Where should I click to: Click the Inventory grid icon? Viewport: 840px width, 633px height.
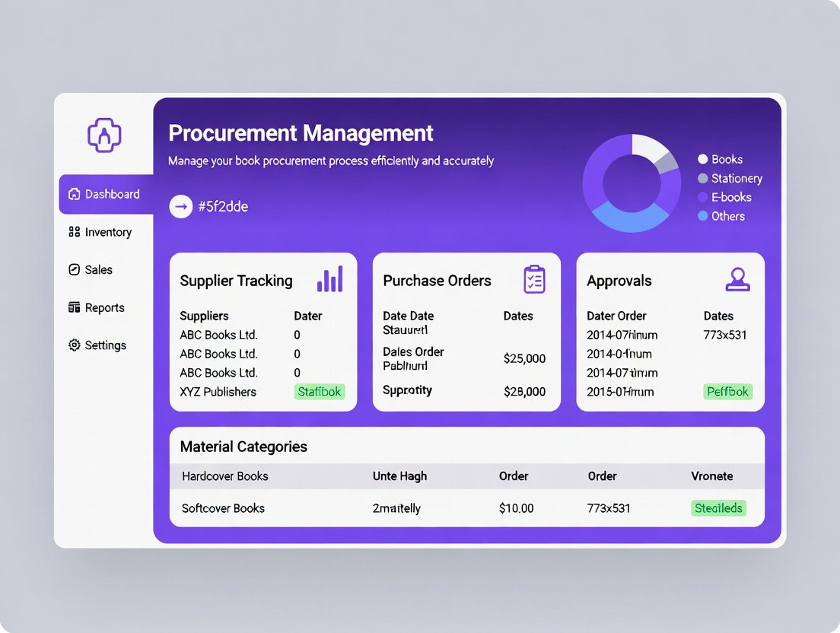pyautogui.click(x=74, y=232)
